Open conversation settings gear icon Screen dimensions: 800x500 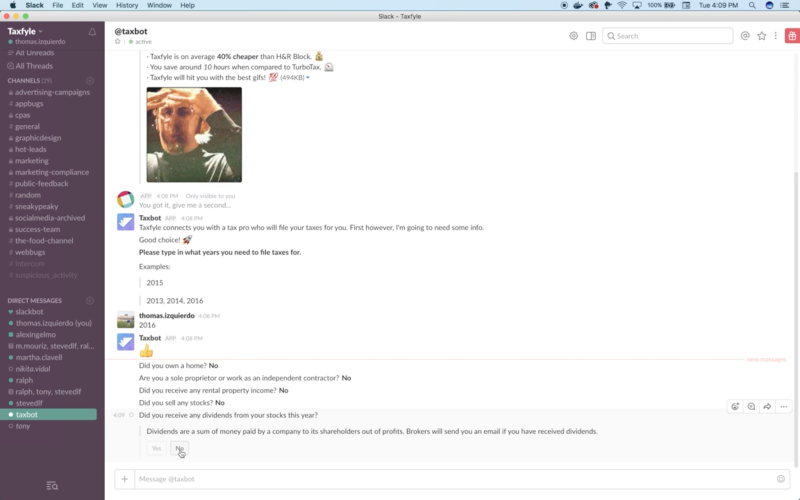[573, 36]
